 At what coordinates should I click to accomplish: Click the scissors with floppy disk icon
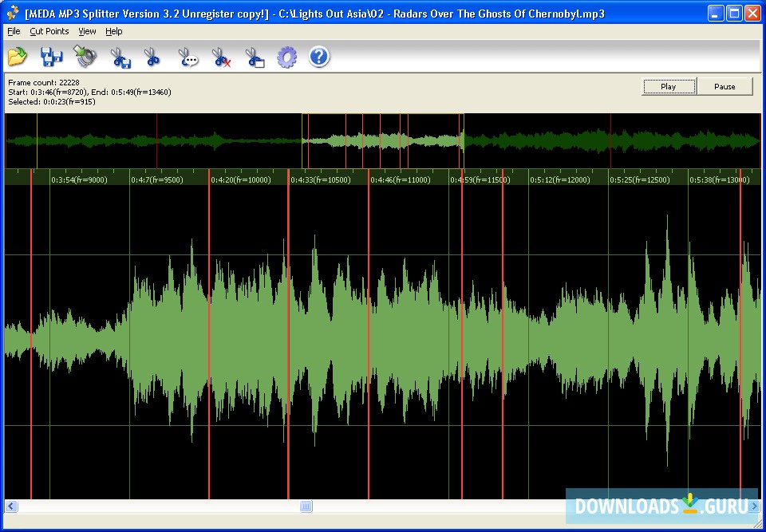(120, 57)
